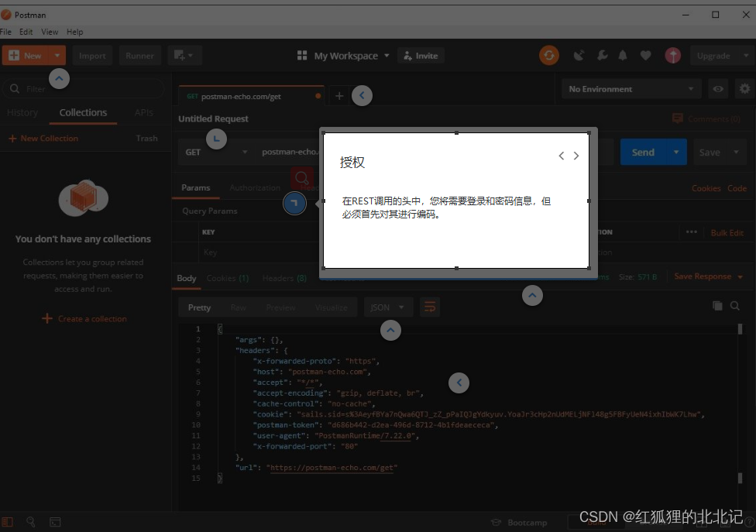Go to the previous tooltip step arrow

coord(562,156)
